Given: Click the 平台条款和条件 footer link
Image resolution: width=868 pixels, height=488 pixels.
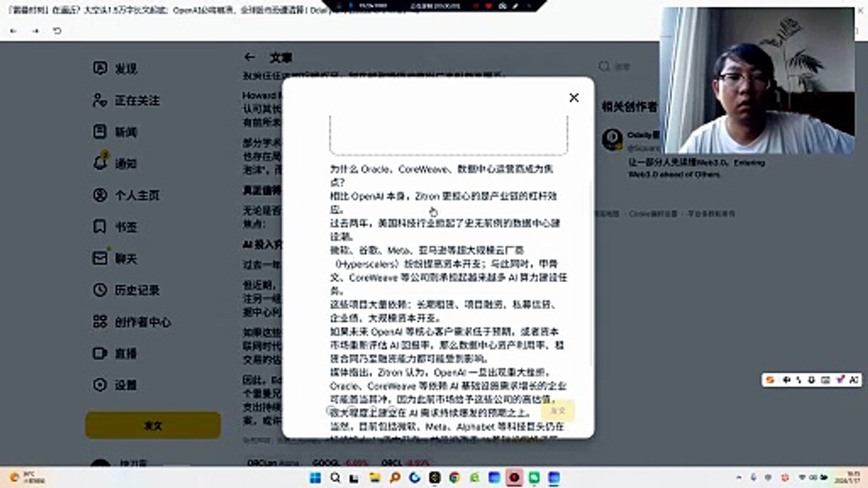Looking at the screenshot, I should point(711,213).
